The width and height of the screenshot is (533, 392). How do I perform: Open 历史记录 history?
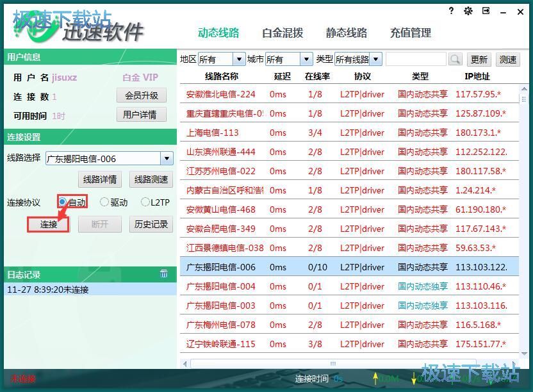click(151, 224)
